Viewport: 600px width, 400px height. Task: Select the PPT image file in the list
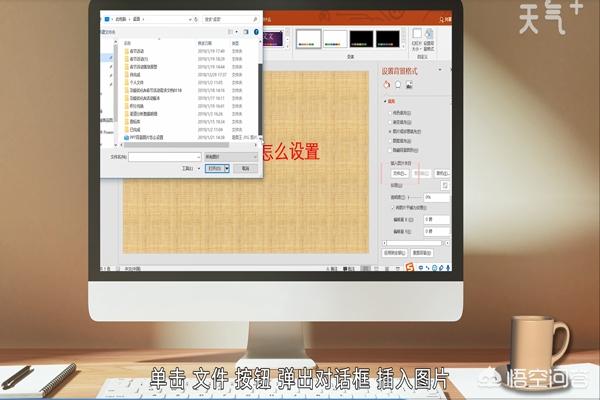point(147,137)
